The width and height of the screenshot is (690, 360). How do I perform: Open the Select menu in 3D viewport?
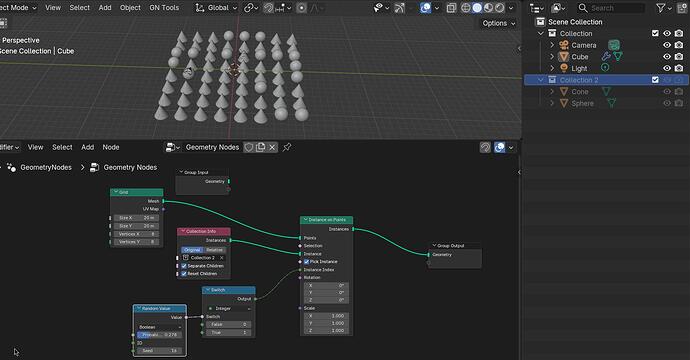pyautogui.click(x=79, y=8)
